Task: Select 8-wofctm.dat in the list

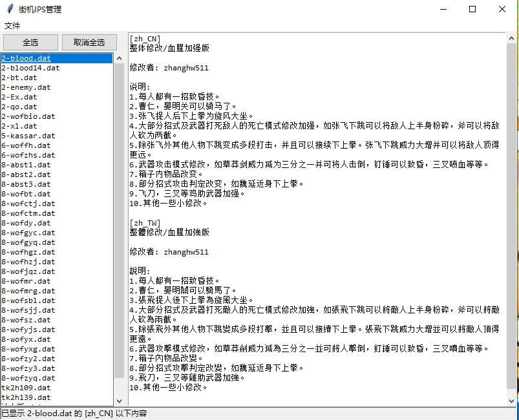Action: 28,213
